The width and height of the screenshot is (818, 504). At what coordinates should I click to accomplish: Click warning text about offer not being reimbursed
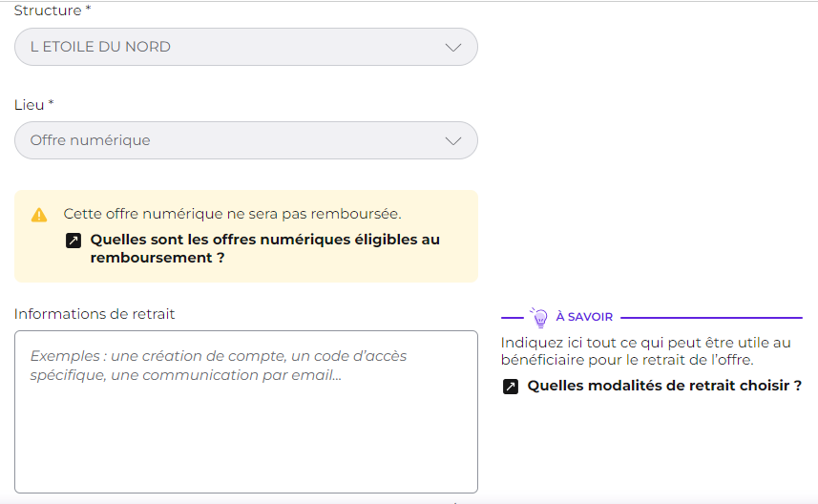pyautogui.click(x=232, y=214)
